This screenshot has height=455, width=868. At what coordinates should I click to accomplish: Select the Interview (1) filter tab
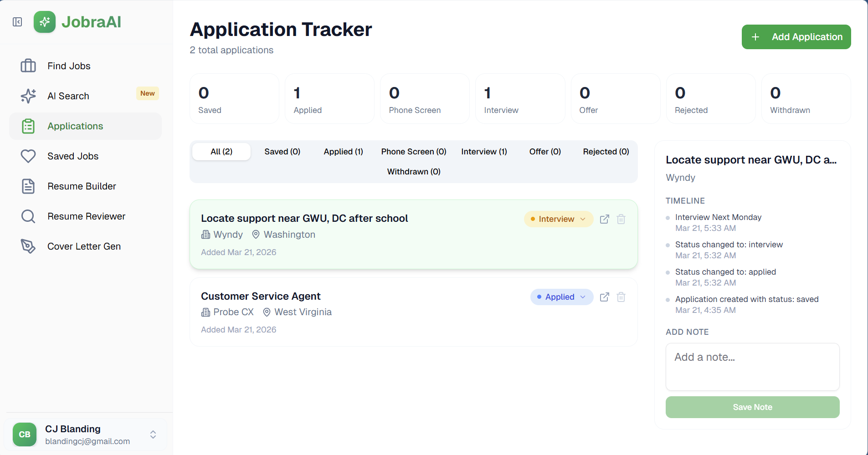(484, 152)
